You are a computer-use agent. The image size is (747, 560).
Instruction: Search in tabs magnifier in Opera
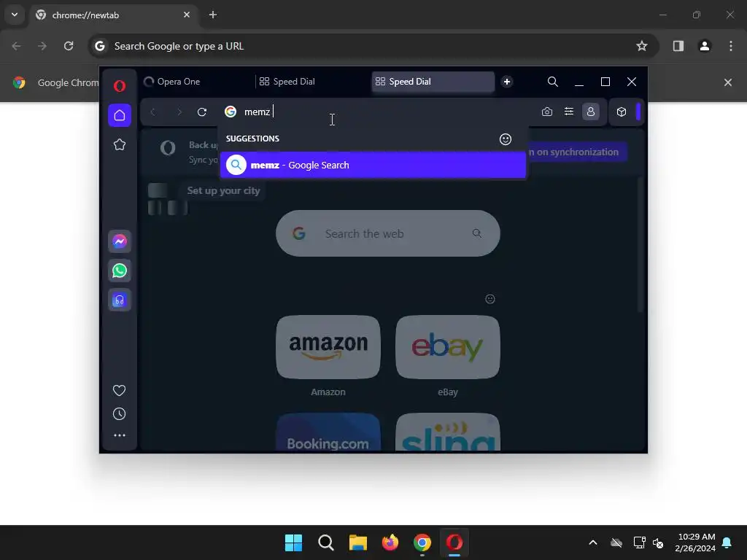point(553,82)
